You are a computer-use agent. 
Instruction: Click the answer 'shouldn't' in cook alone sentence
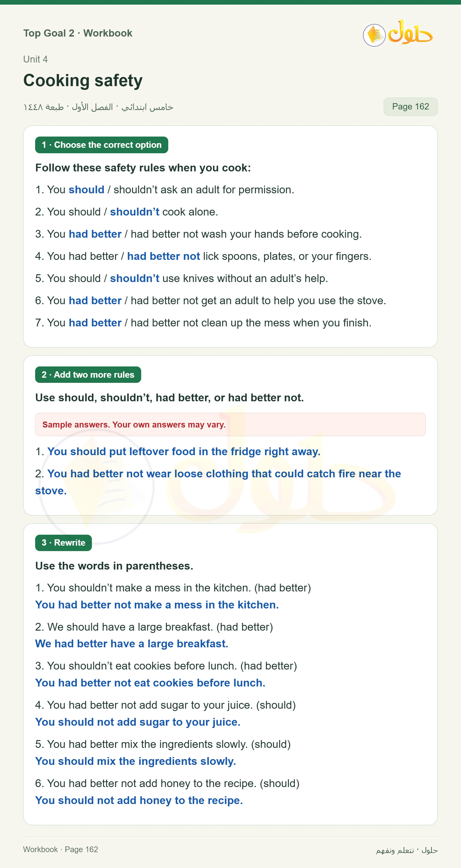[x=135, y=212]
